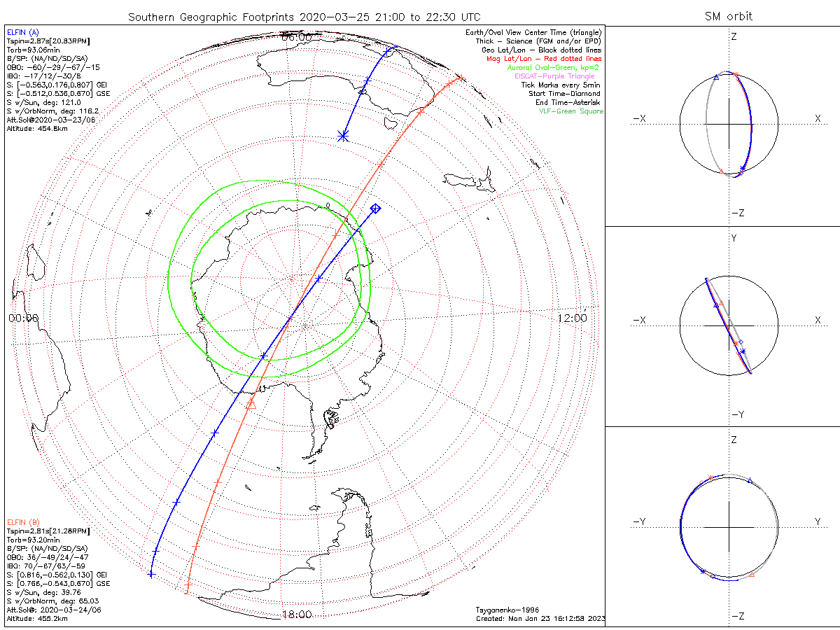Click the '00:00' local time label
The height and width of the screenshot is (630, 840).
click(24, 318)
